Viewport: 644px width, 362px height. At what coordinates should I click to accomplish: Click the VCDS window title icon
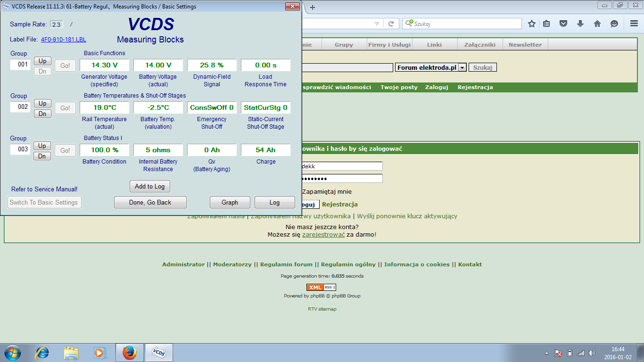[6, 7]
